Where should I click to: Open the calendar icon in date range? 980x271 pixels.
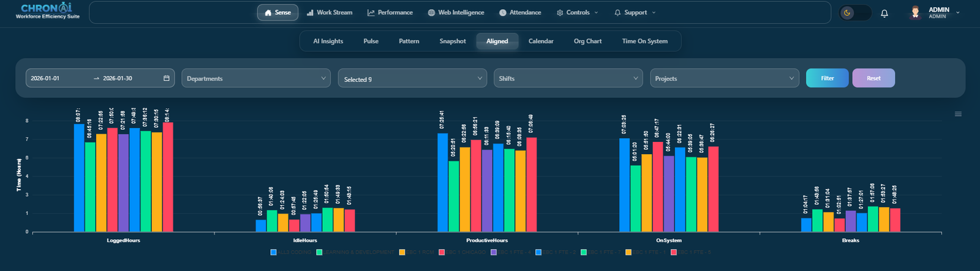[x=166, y=78]
